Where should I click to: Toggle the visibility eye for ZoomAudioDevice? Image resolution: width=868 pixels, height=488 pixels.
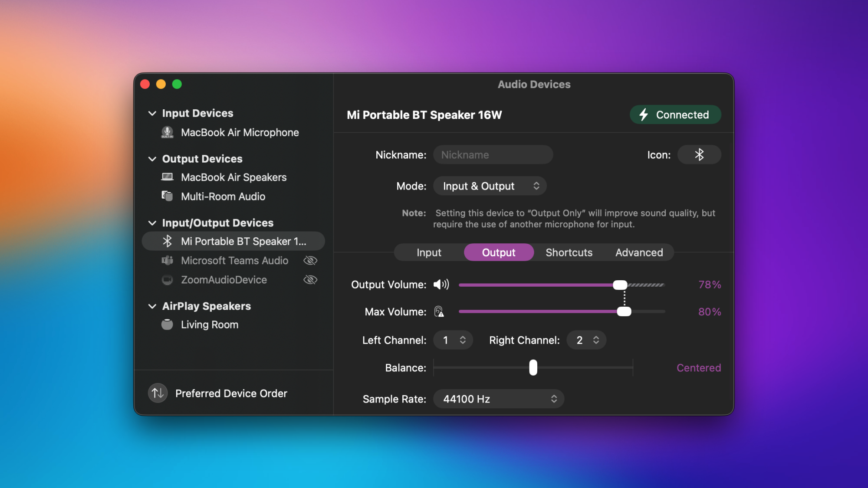310,280
